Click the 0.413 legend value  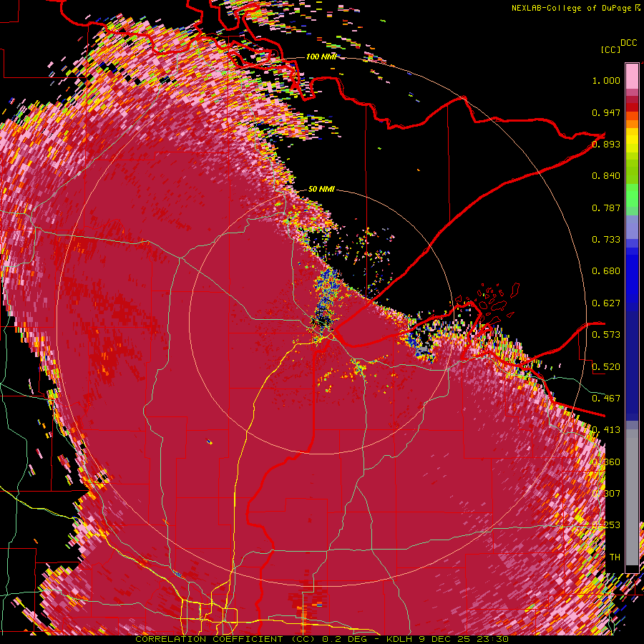tap(606, 430)
